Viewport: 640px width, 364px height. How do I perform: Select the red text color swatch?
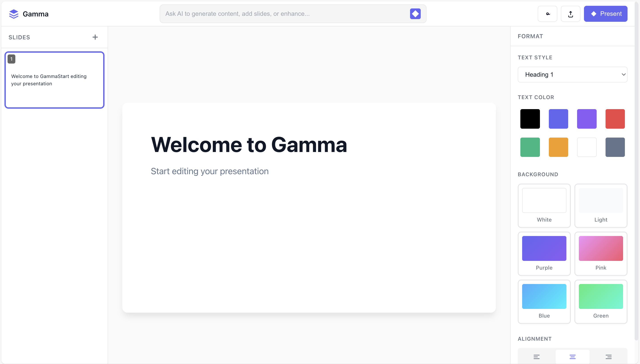pyautogui.click(x=615, y=119)
